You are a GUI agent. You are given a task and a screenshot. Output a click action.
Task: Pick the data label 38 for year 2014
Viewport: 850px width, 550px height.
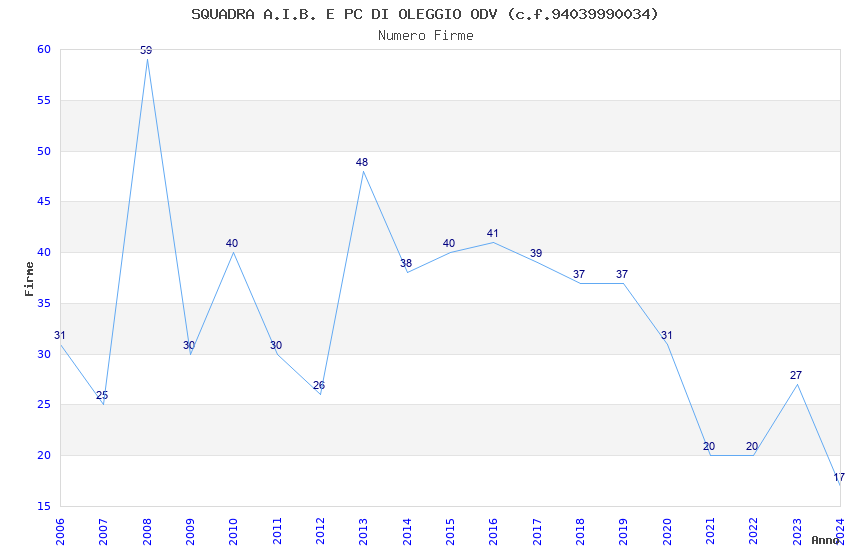point(406,263)
